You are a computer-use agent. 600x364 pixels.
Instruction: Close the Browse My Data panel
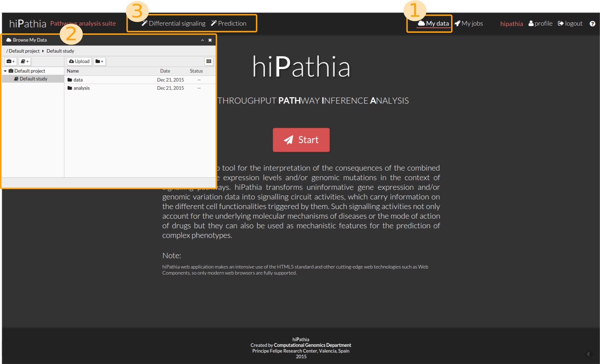[x=210, y=40]
